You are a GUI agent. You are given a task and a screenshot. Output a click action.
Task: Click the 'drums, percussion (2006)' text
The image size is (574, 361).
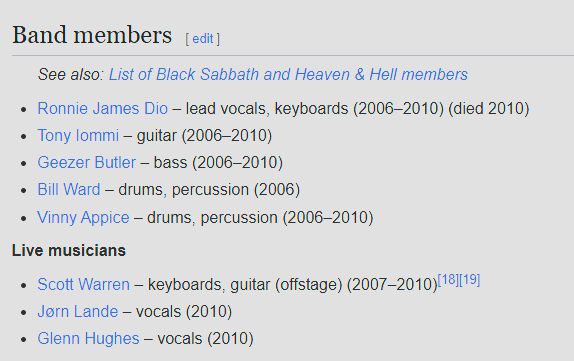(x=209, y=190)
